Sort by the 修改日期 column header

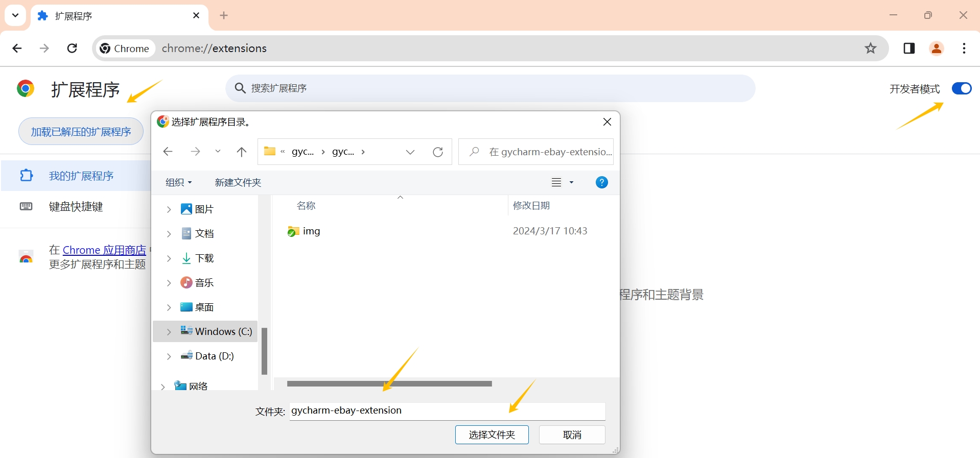pos(531,205)
